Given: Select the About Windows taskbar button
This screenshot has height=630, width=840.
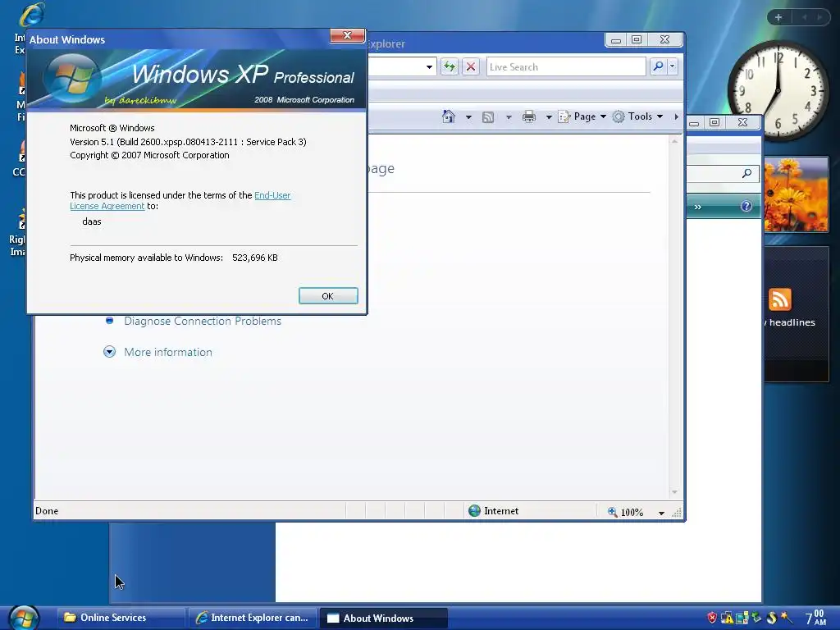Looking at the screenshot, I should click(383, 618).
